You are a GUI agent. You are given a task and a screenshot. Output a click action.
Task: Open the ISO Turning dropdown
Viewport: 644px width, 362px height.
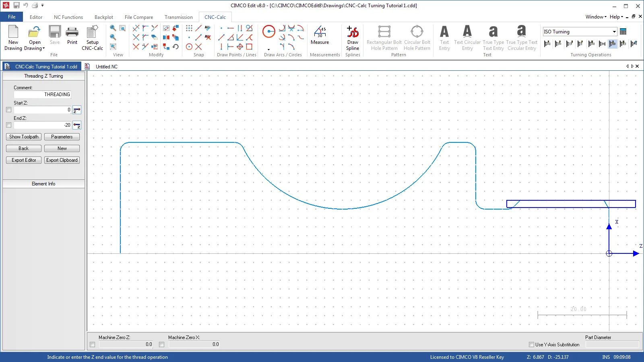pyautogui.click(x=614, y=32)
